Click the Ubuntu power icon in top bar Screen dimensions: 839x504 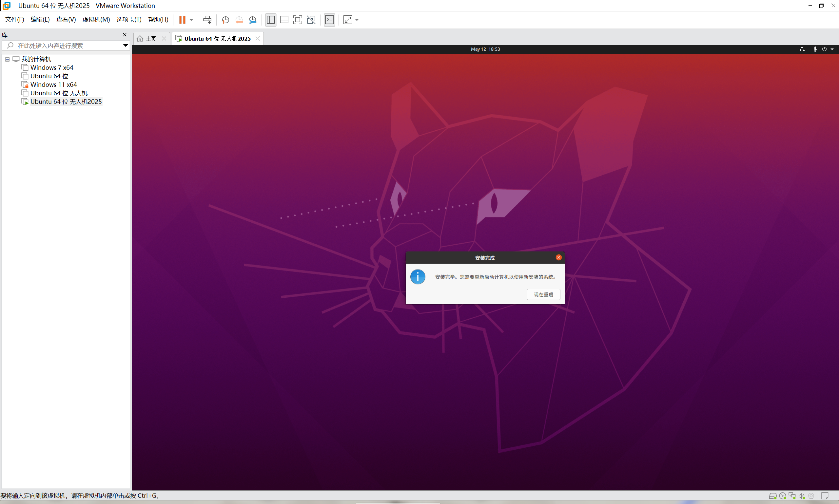(824, 49)
